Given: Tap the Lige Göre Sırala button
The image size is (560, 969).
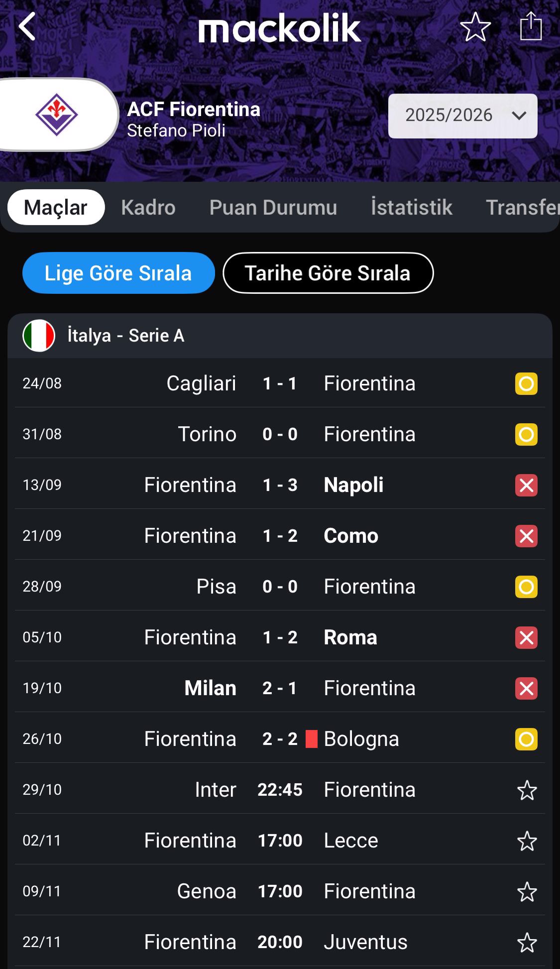Looking at the screenshot, I should [118, 273].
